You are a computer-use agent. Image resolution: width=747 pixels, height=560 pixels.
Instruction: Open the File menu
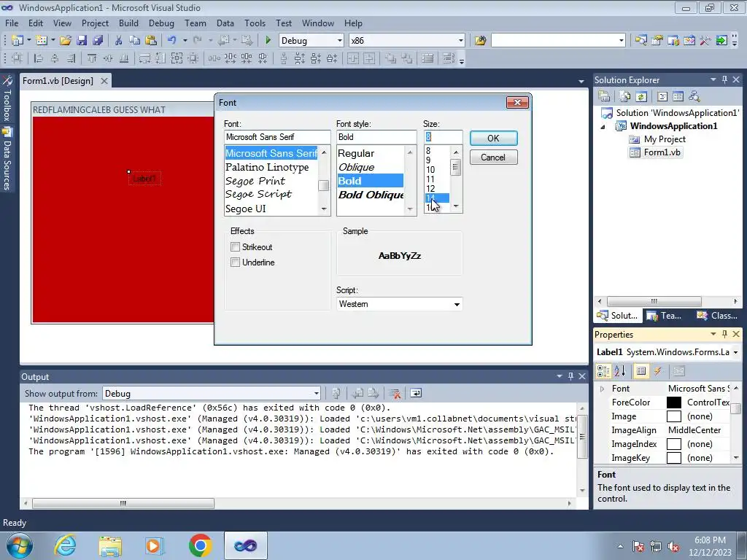coord(12,23)
